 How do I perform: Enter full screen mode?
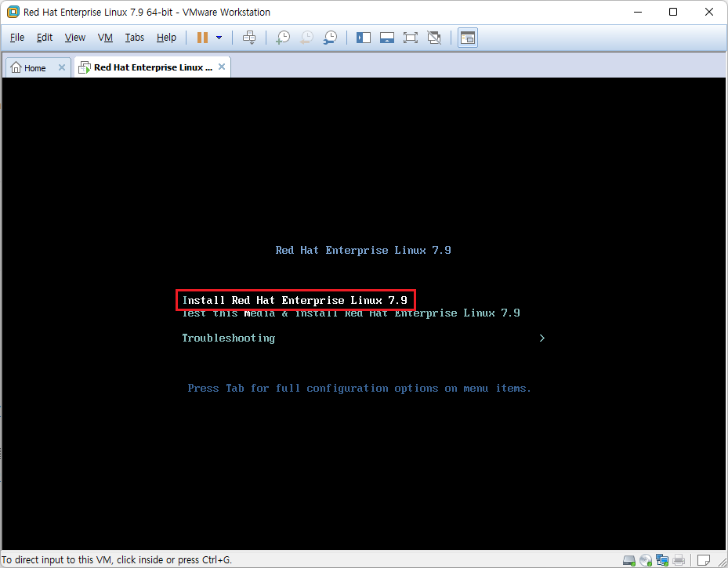tap(411, 38)
